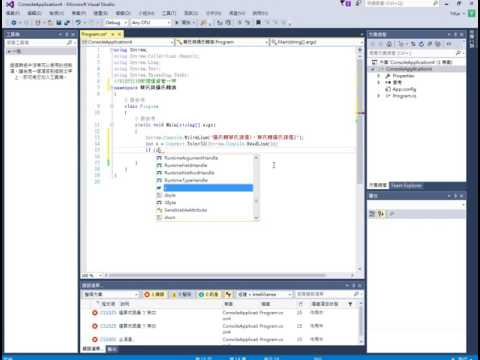Click the pin icon on the Toolbox panel
Image resolution: width=480 pixels, height=360 pixels.
[67, 34]
